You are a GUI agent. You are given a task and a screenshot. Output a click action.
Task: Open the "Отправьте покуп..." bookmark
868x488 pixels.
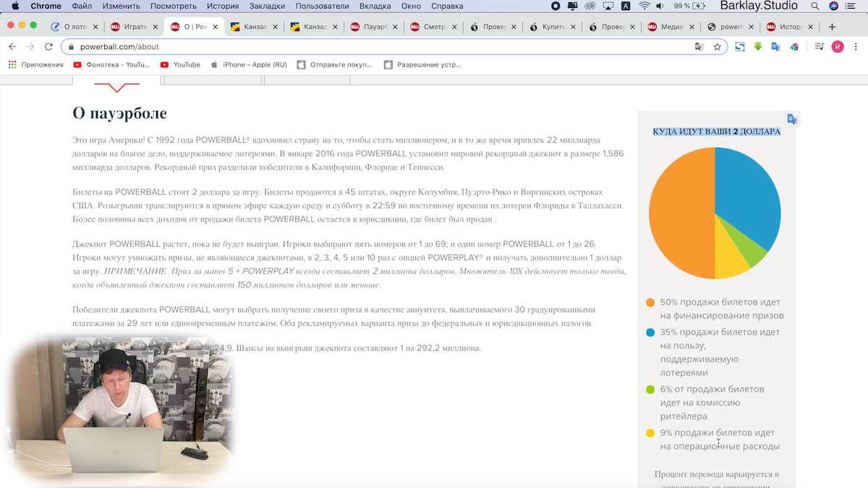pos(336,64)
